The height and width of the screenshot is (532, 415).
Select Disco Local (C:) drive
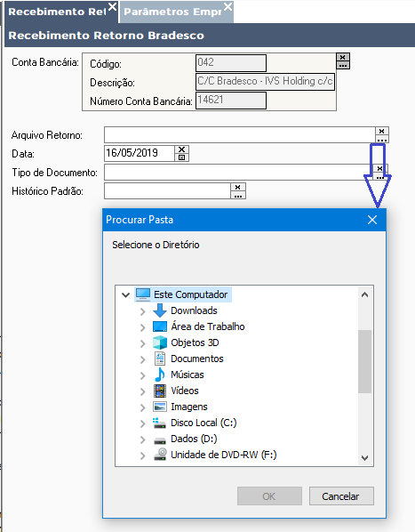pos(204,423)
